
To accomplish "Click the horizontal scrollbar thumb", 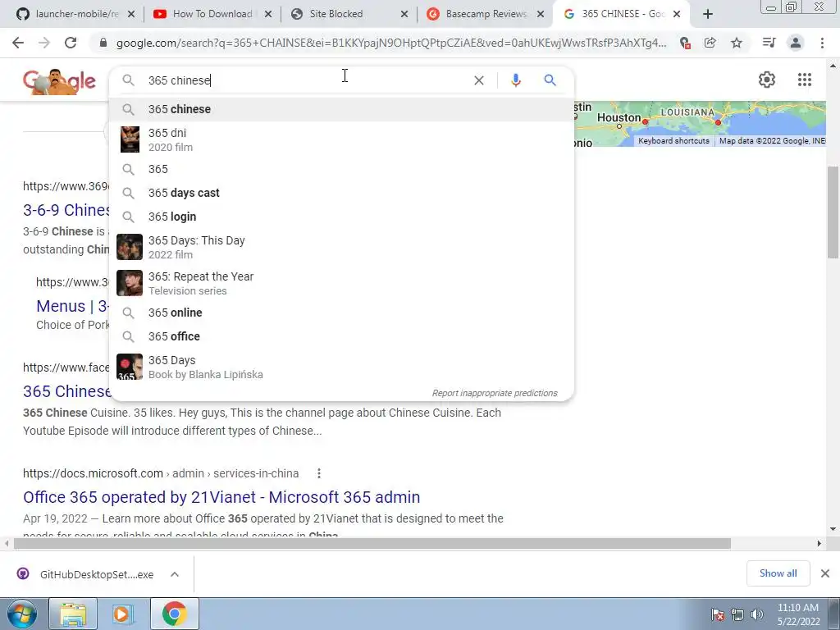I will coord(372,544).
